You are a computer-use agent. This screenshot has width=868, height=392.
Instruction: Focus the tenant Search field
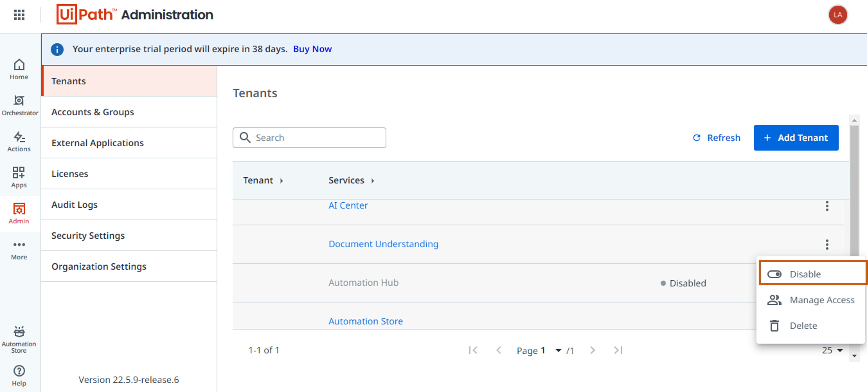pyautogui.click(x=309, y=138)
